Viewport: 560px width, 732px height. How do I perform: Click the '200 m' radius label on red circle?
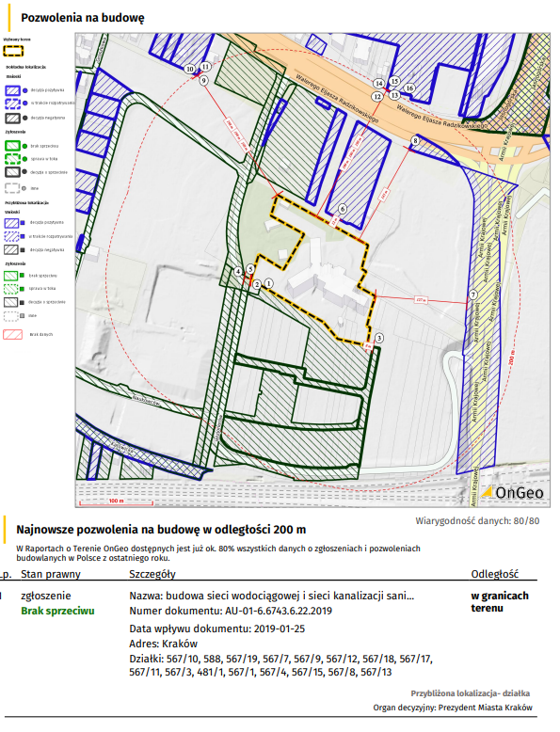(x=512, y=358)
